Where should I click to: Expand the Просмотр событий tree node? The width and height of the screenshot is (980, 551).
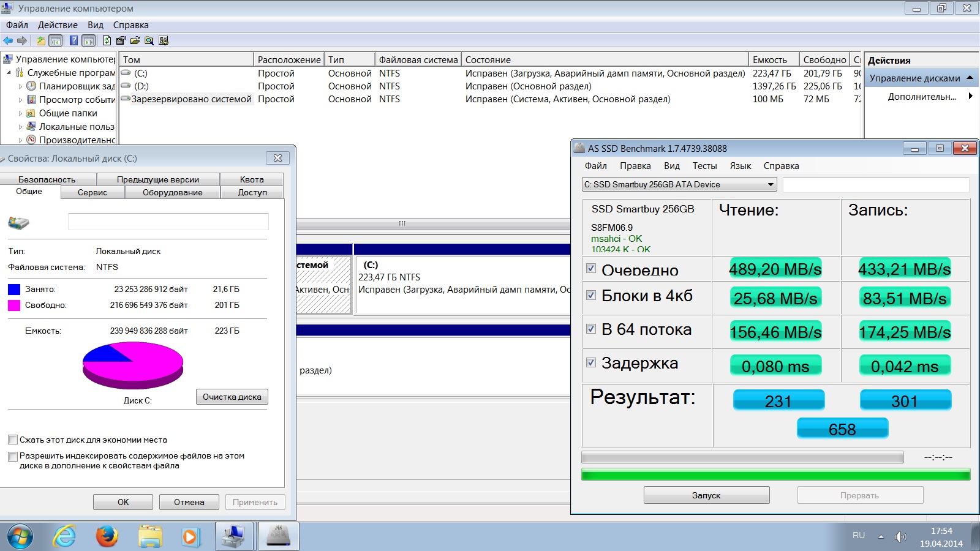pyautogui.click(x=20, y=100)
